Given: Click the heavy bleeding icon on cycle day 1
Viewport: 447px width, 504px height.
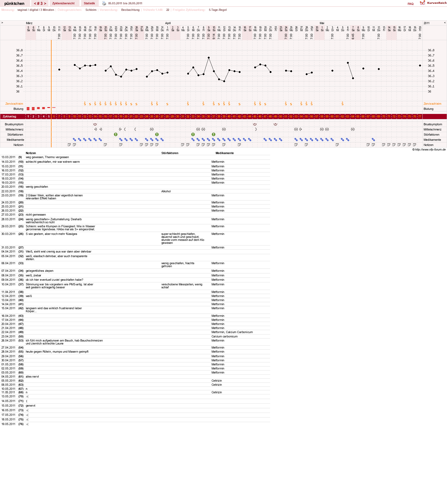Looking at the screenshot, I should click(28, 109).
